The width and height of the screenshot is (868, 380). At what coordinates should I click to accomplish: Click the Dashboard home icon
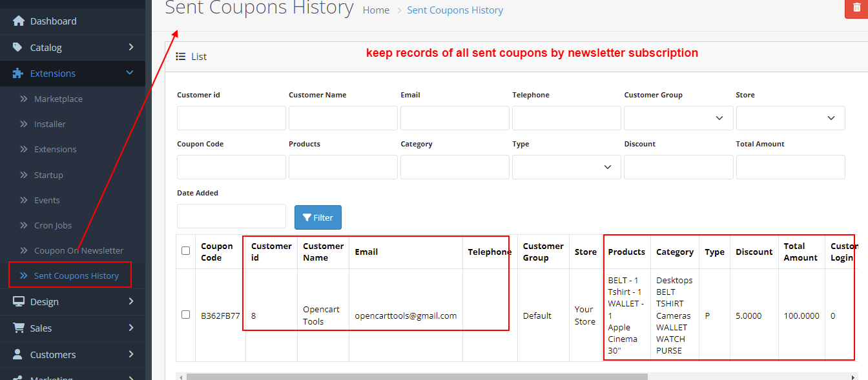click(x=18, y=21)
